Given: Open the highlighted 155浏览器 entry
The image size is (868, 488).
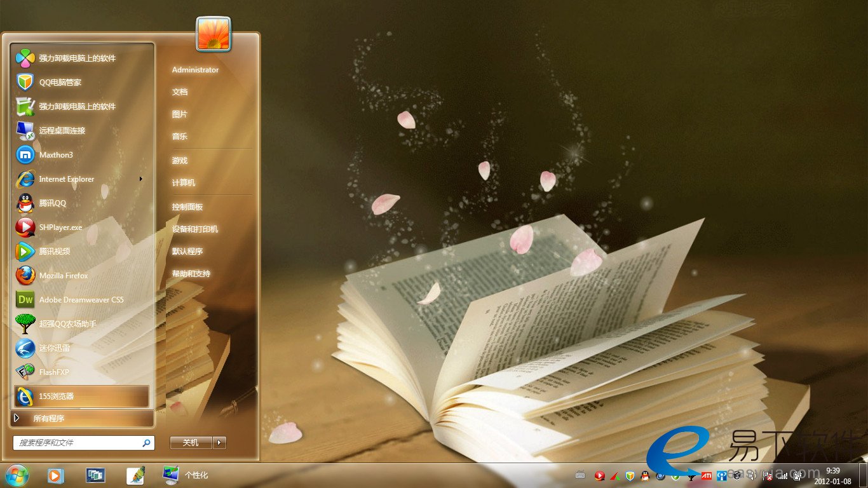Looking at the screenshot, I should 82,396.
